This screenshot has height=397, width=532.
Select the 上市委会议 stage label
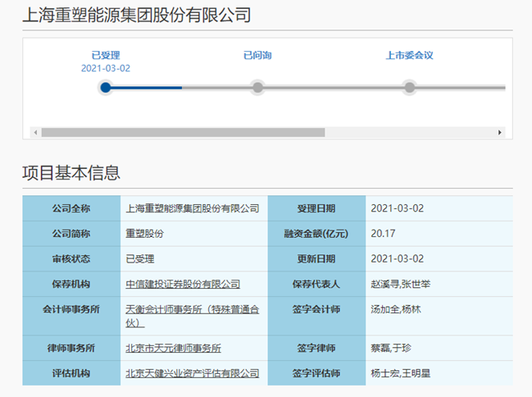pyautogui.click(x=410, y=55)
